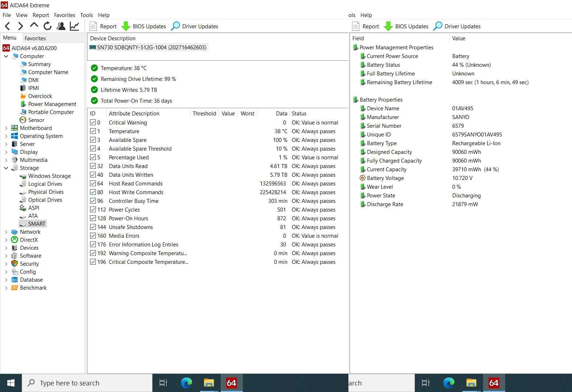Open the Windows Start button
Screen dimensions: 572x392
11,383
